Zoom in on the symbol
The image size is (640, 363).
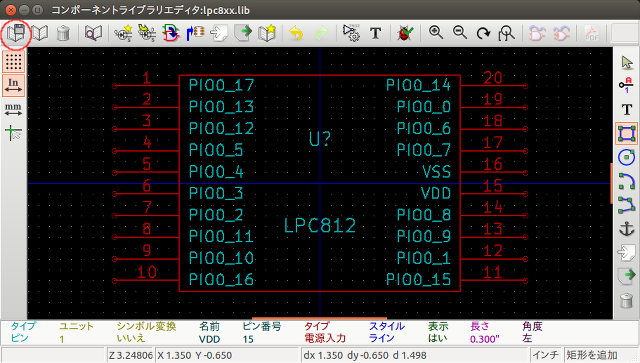(436, 33)
